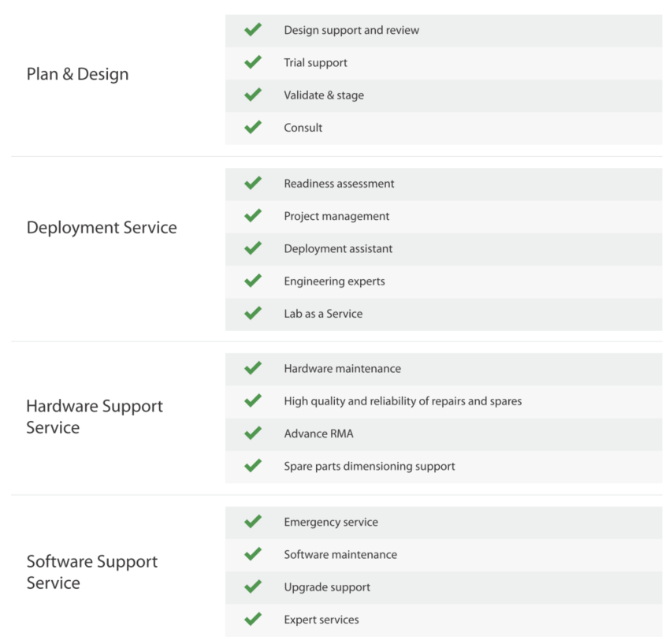Open the Hardware Support Service section title
The height and width of the screenshot is (644, 669).
point(95,416)
